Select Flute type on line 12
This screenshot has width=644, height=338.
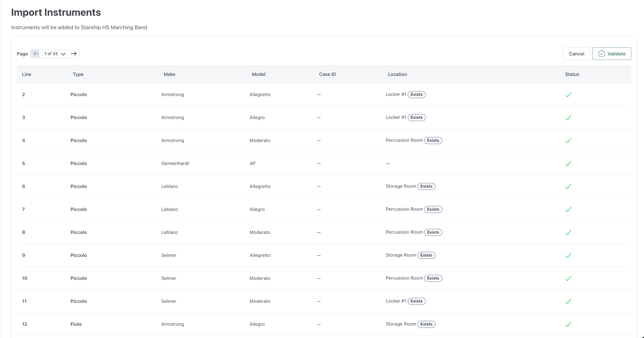coord(76,324)
